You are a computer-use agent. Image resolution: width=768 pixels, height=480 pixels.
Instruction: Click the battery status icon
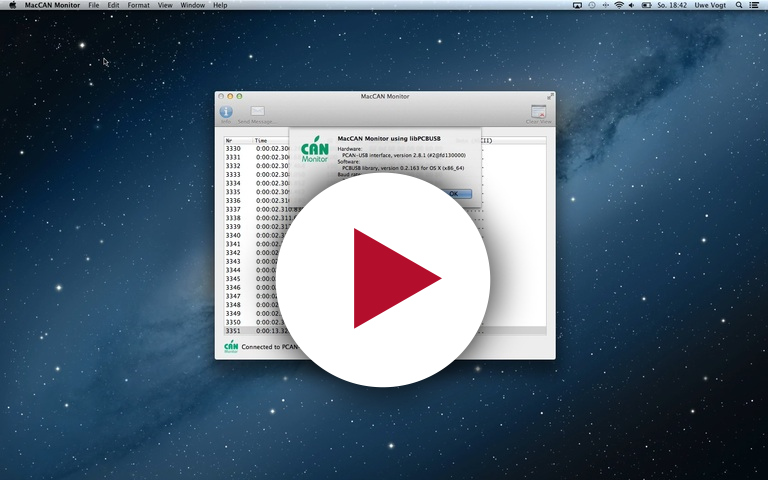pos(647,5)
